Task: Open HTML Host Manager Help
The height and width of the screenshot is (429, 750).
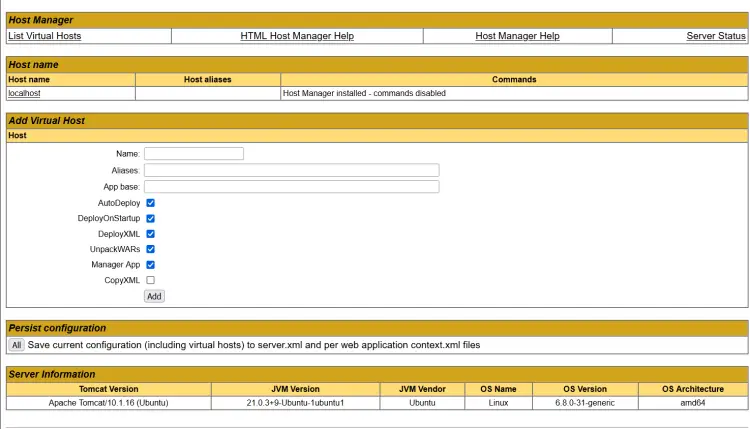Action: point(297,36)
